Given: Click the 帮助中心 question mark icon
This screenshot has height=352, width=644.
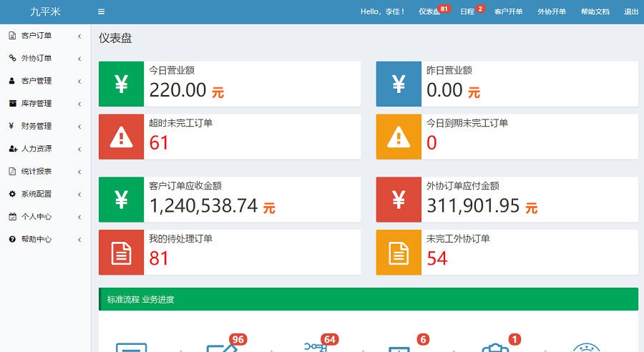Looking at the screenshot, I should 12,239.
